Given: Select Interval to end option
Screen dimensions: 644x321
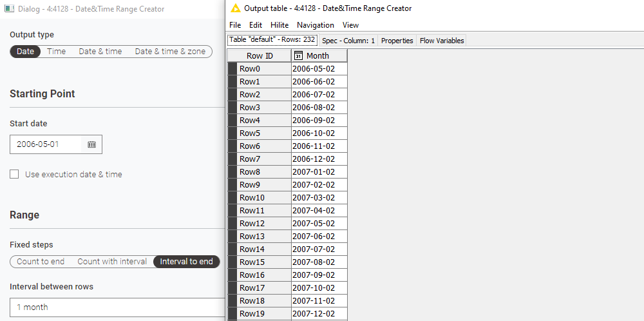Looking at the screenshot, I should click(x=186, y=262).
